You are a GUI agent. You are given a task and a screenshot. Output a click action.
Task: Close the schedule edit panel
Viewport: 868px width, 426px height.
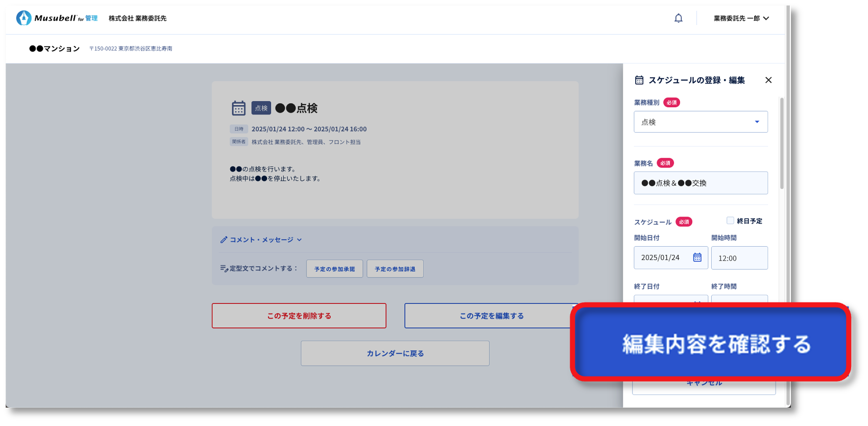[x=768, y=80]
